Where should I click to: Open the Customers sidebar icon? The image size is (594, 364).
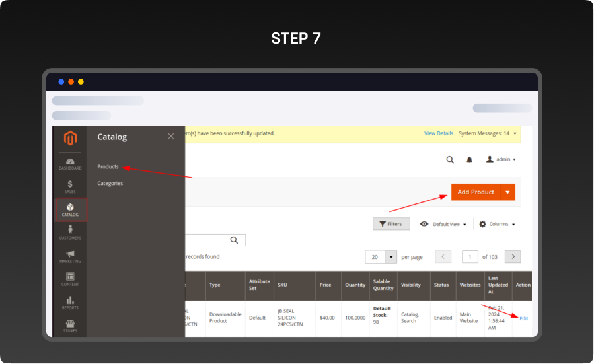point(70,233)
